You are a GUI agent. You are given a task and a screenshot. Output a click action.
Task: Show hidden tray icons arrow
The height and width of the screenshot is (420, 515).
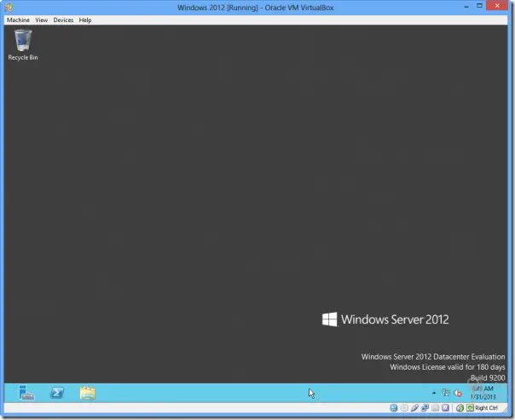(434, 393)
